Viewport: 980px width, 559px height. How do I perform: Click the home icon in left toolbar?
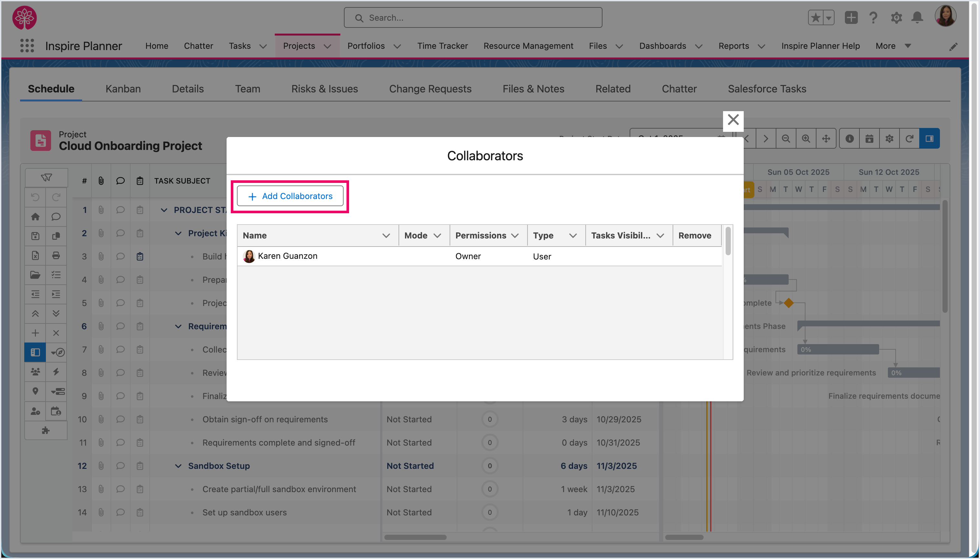point(35,216)
